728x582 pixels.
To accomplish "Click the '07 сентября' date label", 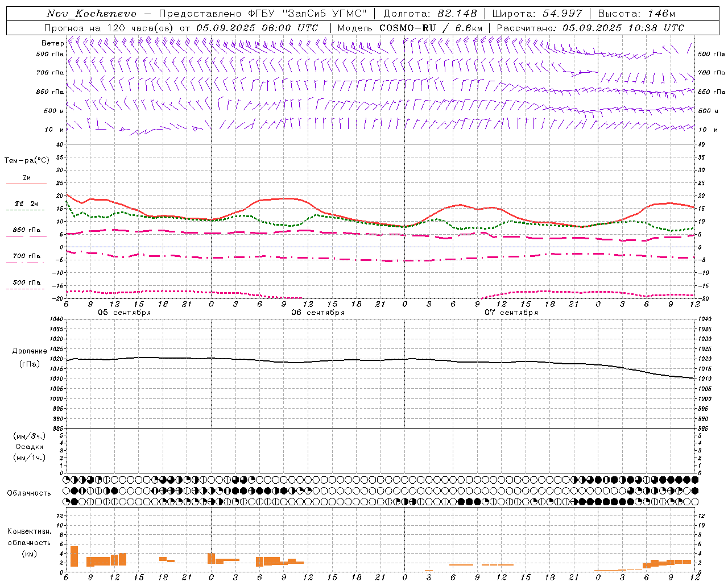I will 511,313.
